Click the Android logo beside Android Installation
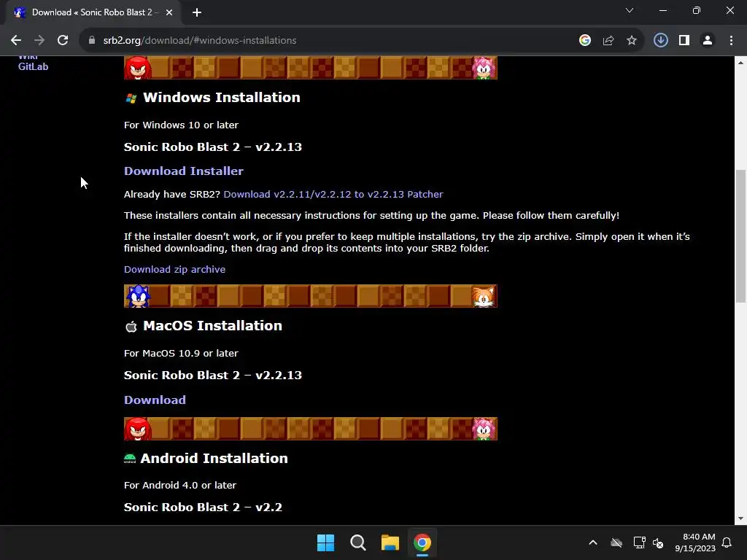Image resolution: width=747 pixels, height=560 pixels. (130, 459)
